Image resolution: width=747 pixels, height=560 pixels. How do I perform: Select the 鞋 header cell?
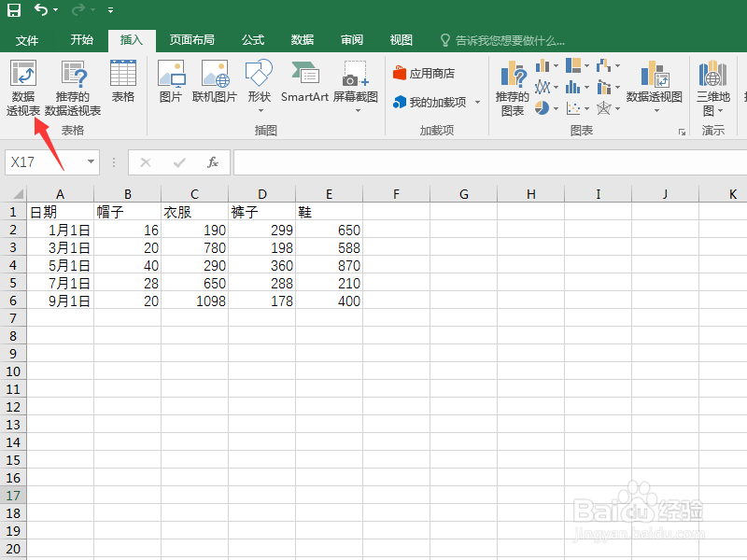329,212
